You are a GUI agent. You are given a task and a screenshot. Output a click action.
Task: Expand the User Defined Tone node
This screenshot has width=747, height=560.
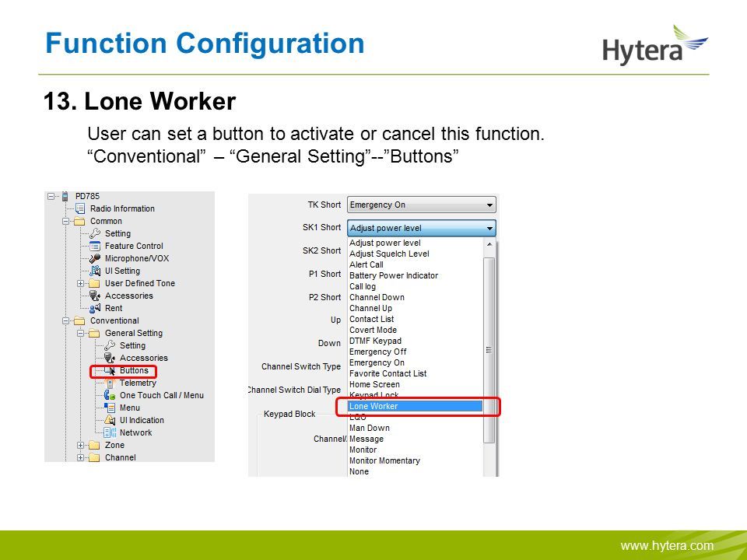[x=80, y=283]
